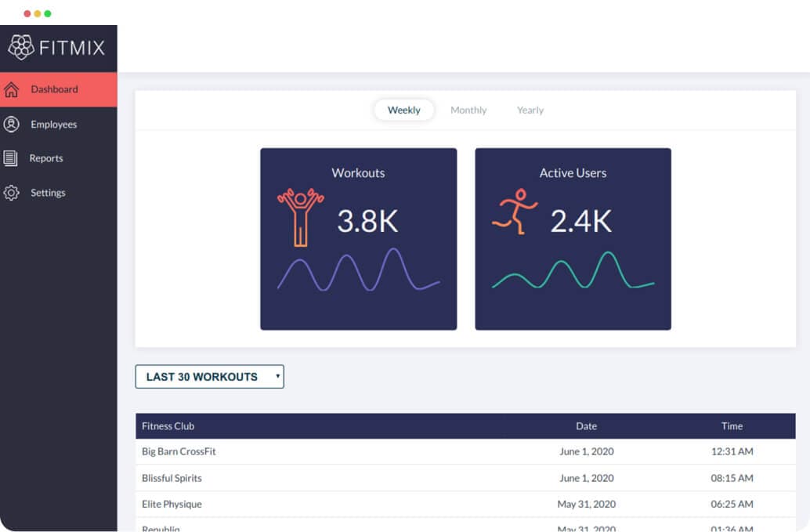
Task: Sort by the Date column header
Action: click(586, 426)
